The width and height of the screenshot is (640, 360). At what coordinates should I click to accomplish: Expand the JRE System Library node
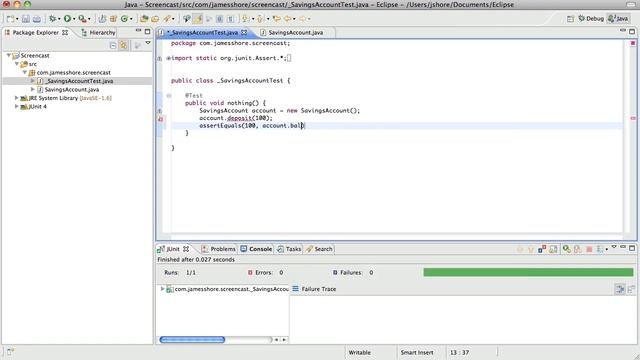point(16,98)
